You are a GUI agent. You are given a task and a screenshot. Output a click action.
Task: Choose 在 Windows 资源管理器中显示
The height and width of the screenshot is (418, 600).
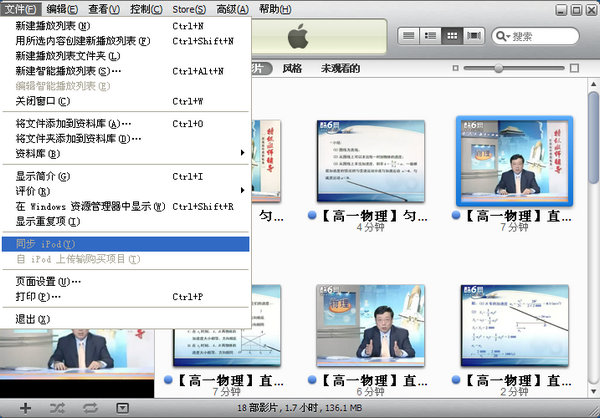pyautogui.click(x=126, y=207)
